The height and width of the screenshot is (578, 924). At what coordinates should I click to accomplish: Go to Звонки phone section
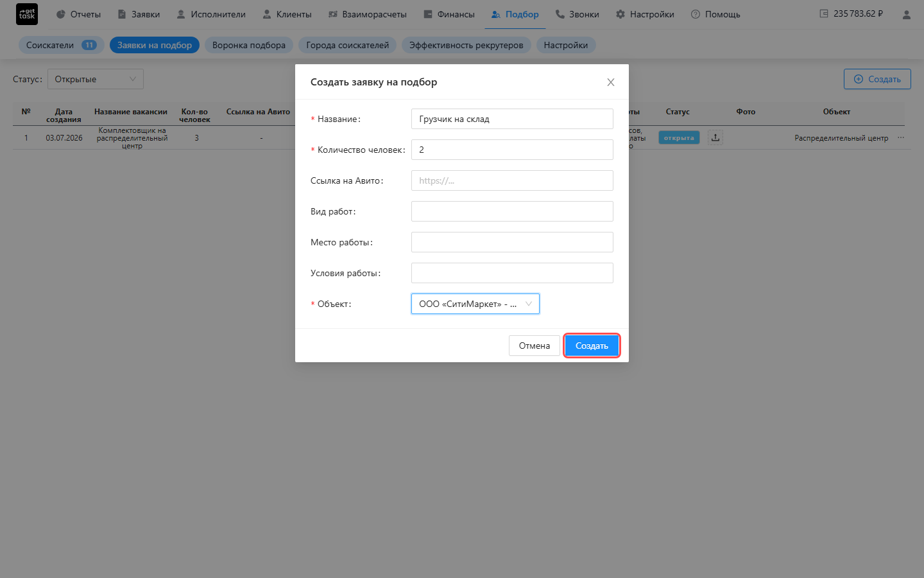click(577, 14)
